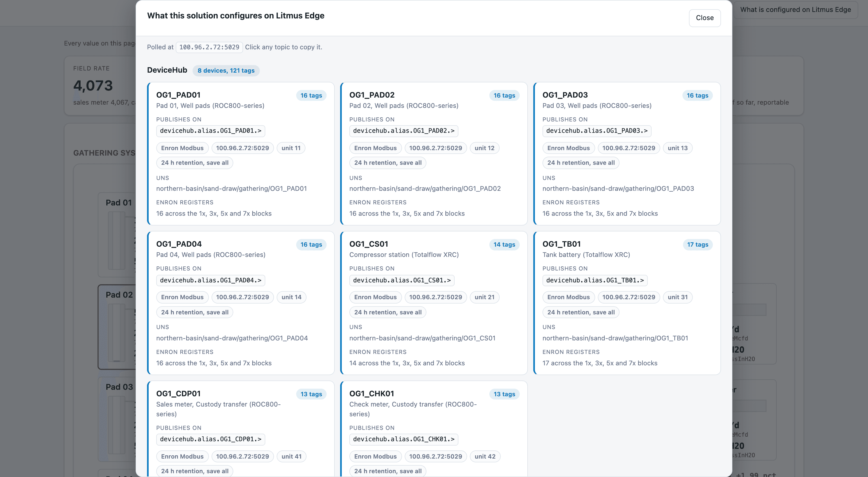This screenshot has height=477, width=868.
Task: Copy topic devicehub.alias.OG1_CHK01.>
Action: point(404,439)
